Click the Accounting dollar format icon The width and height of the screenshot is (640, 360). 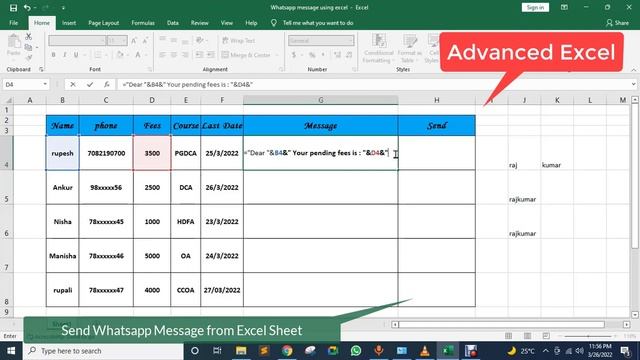pos(294,55)
